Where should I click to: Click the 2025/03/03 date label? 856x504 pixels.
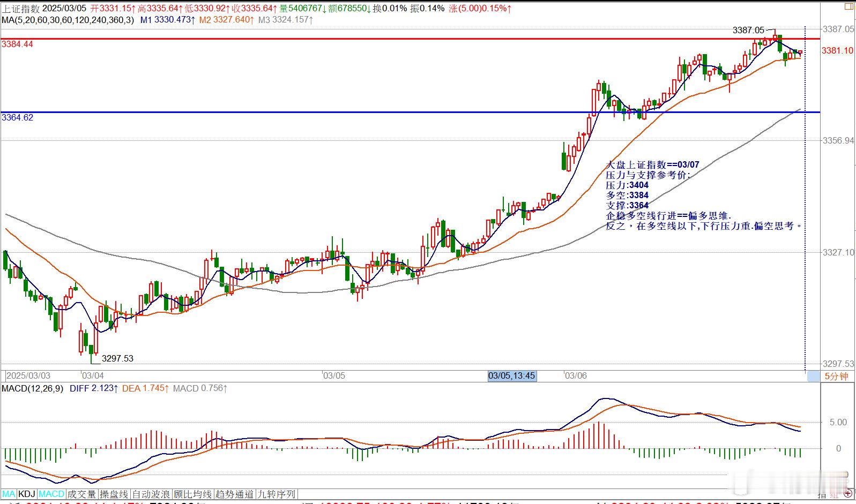click(x=28, y=375)
